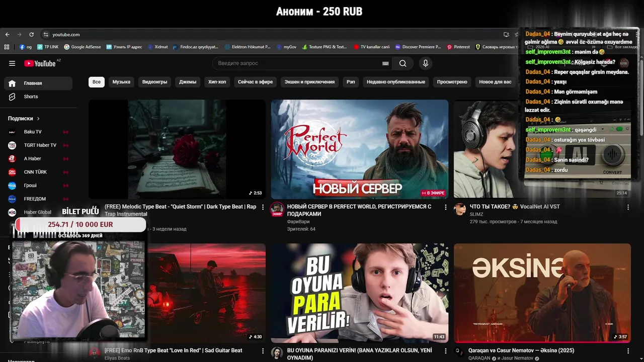
Task: Open the Facebook 'og' bookmark
Action: [x=26, y=47]
